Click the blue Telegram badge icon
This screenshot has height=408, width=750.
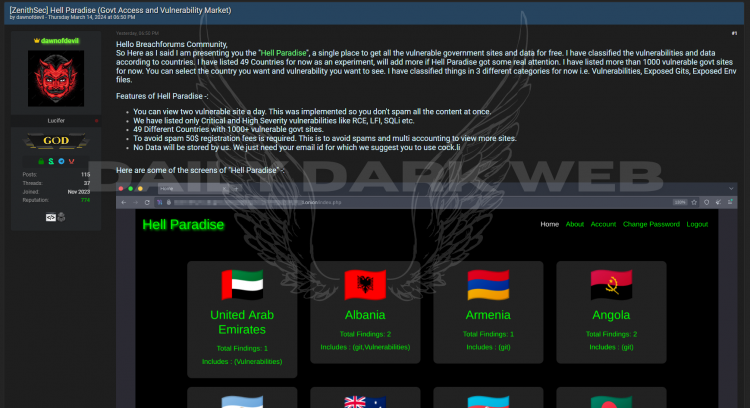61,162
